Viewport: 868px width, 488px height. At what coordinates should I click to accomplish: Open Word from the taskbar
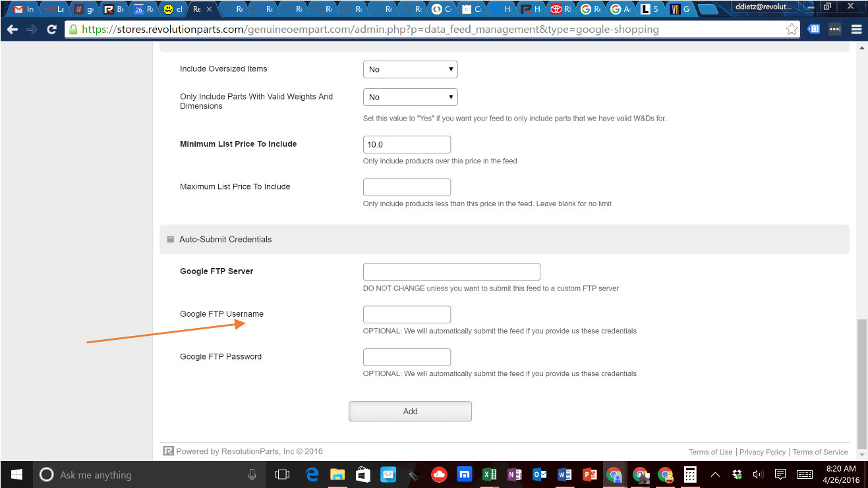[565, 474]
